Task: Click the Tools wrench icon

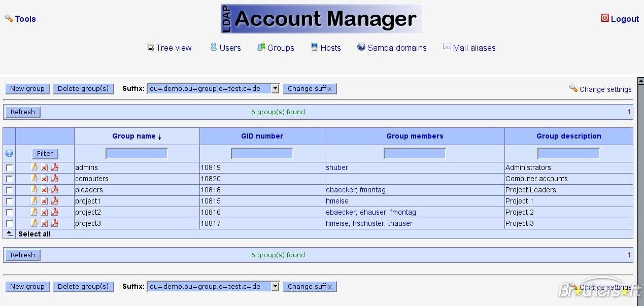Action: [7, 18]
